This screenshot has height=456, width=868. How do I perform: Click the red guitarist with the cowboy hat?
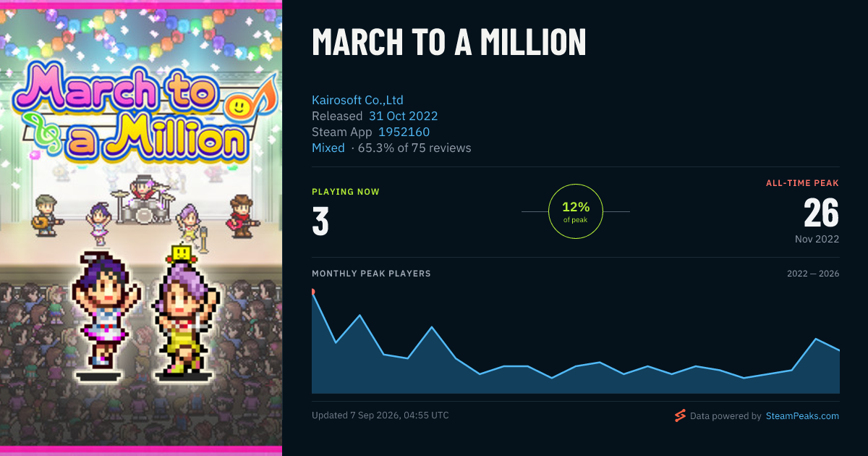pyautogui.click(x=242, y=215)
